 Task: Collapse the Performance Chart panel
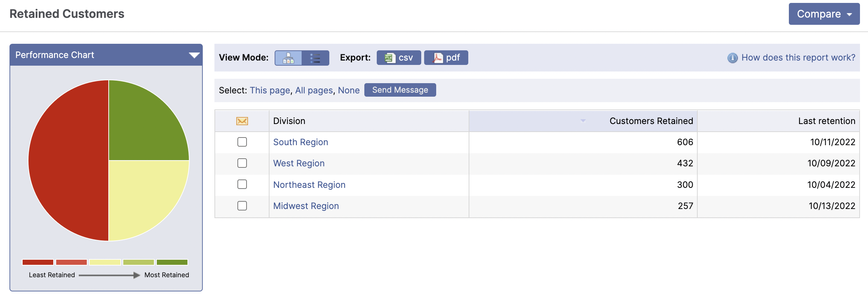coord(194,55)
